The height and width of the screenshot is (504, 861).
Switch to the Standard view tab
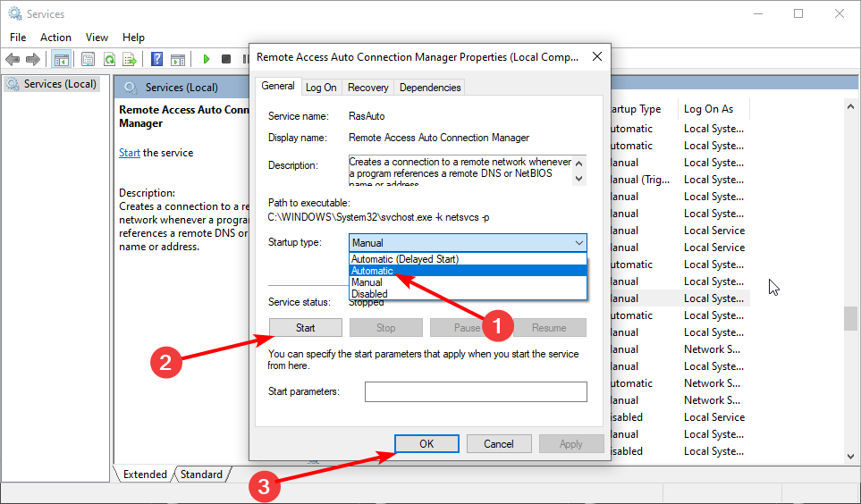pyautogui.click(x=201, y=475)
